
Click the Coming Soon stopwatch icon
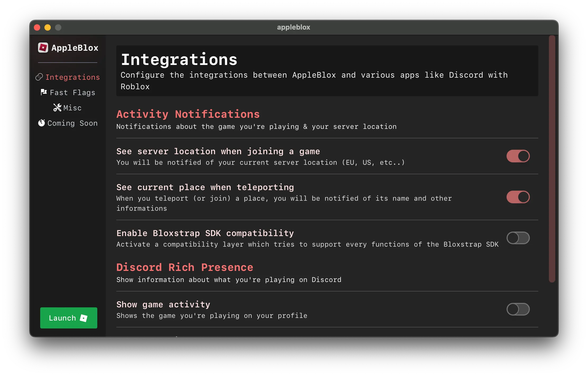(x=42, y=123)
